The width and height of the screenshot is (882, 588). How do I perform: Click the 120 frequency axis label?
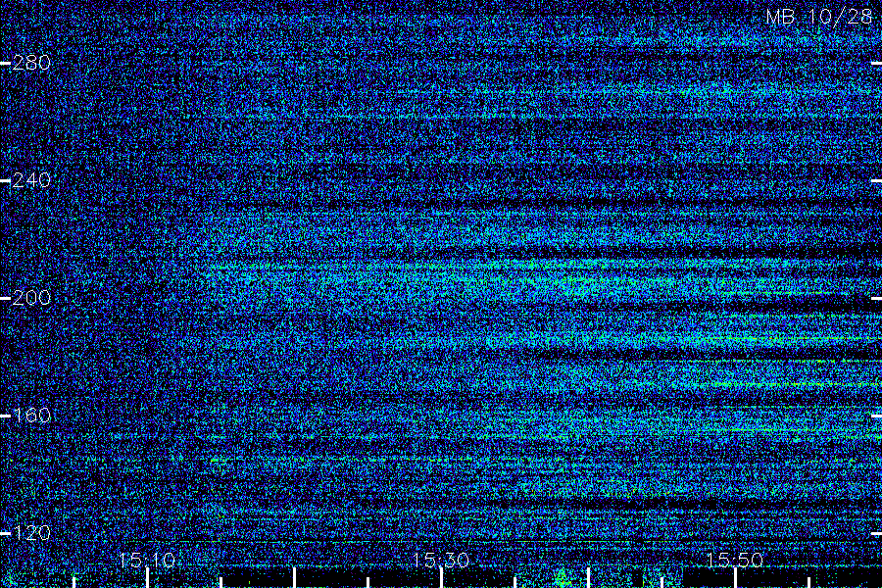pyautogui.click(x=31, y=533)
